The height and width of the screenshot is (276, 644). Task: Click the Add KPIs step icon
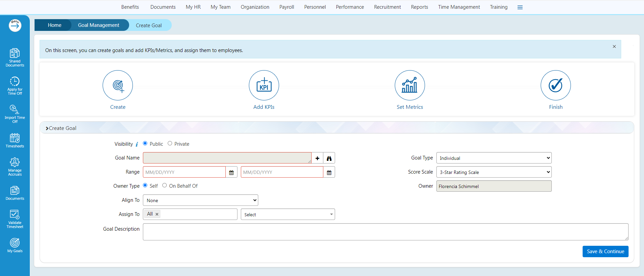click(x=264, y=85)
